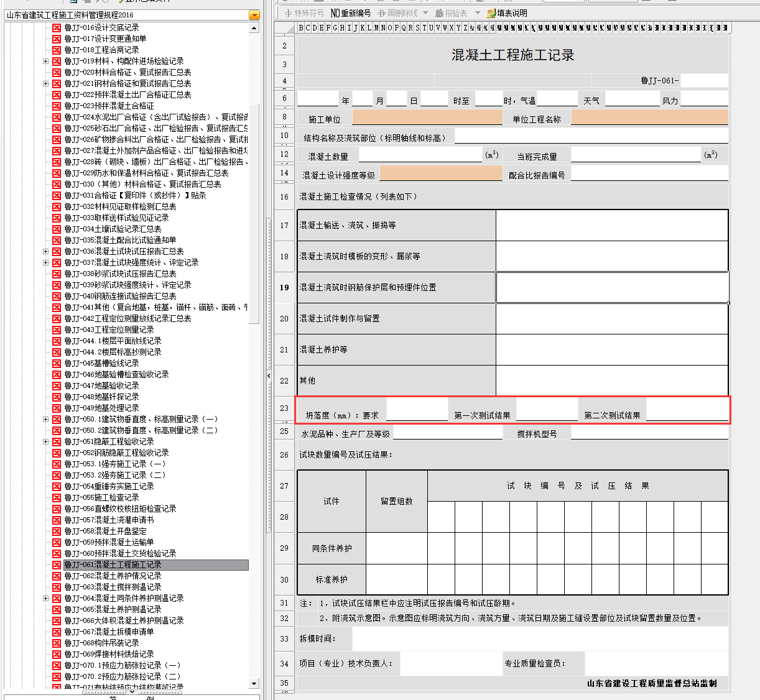Click the icon of 鲁JJ-016设计交底记录
Image resolution: width=760 pixels, height=700 pixels.
[x=57, y=27]
